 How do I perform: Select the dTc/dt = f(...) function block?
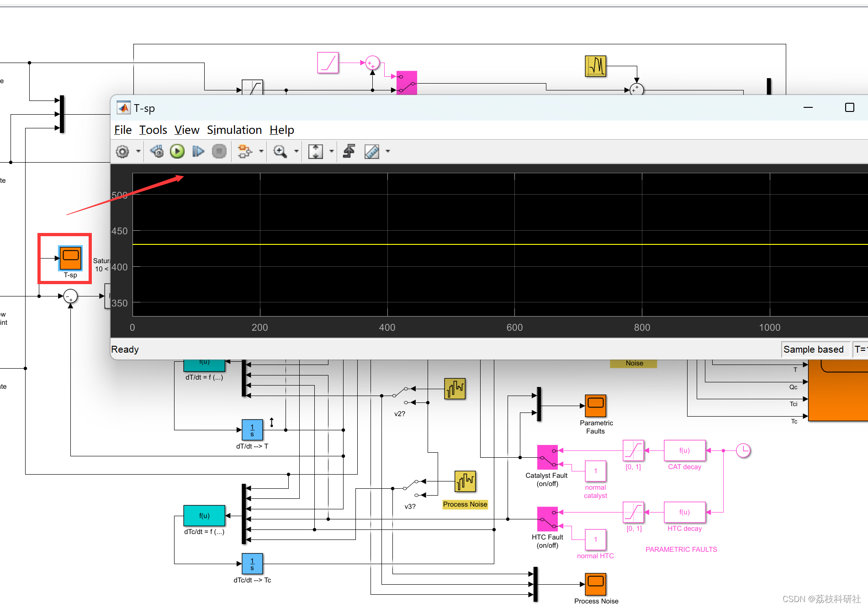[204, 516]
